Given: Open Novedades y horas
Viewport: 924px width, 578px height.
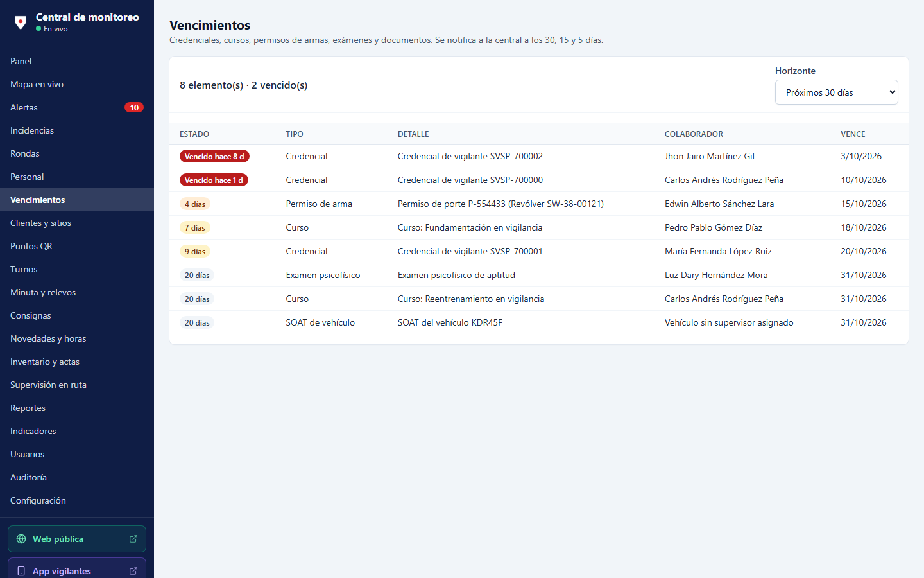Looking at the screenshot, I should tap(77, 338).
